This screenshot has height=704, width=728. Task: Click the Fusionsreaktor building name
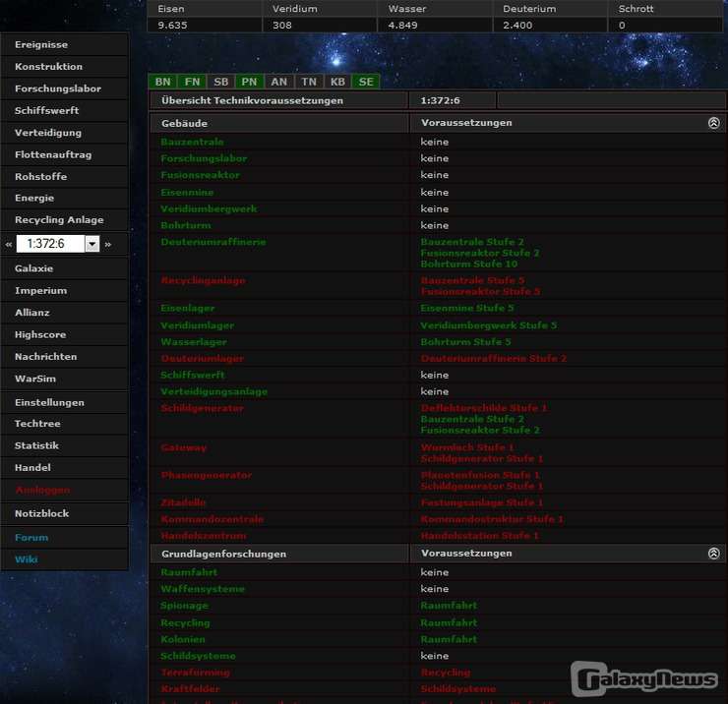pyautogui.click(x=200, y=175)
